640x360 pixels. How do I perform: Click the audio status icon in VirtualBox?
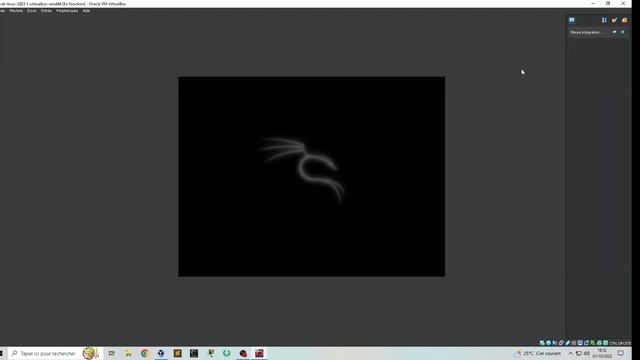point(554,343)
